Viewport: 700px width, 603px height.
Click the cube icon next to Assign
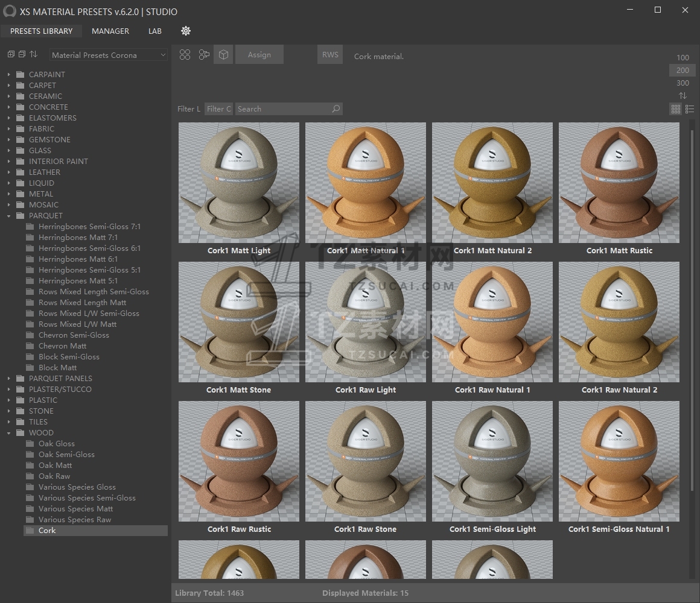click(223, 55)
